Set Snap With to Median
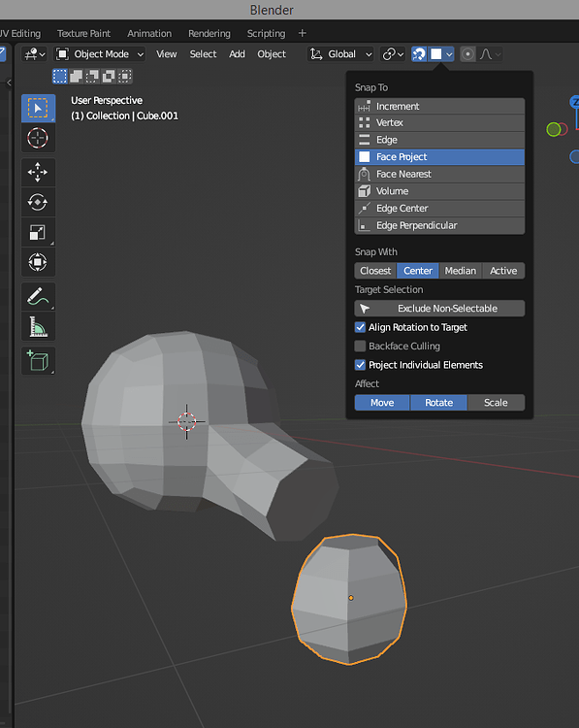This screenshot has width=579, height=728. (461, 271)
